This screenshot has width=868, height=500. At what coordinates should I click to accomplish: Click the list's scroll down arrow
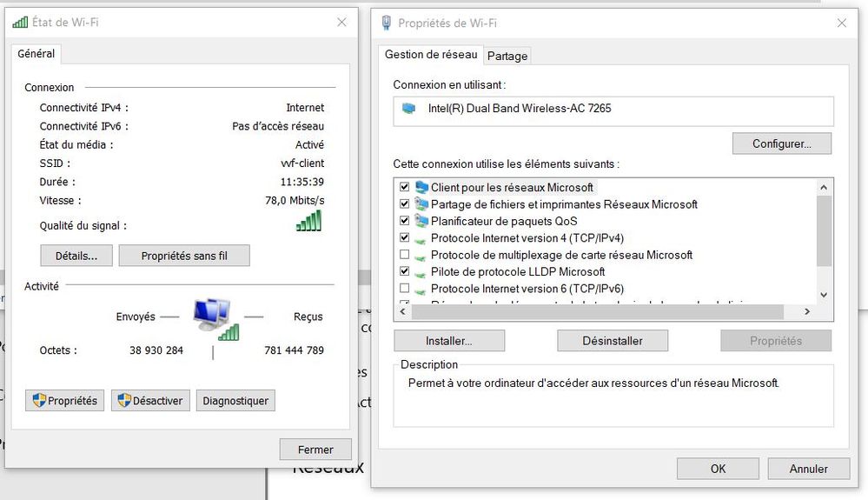tap(824, 295)
